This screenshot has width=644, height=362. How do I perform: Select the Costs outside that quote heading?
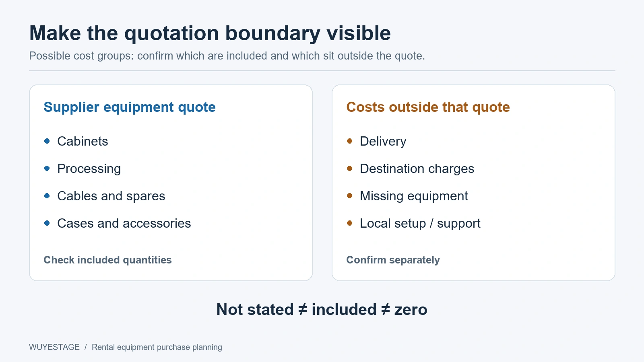pyautogui.click(x=428, y=107)
